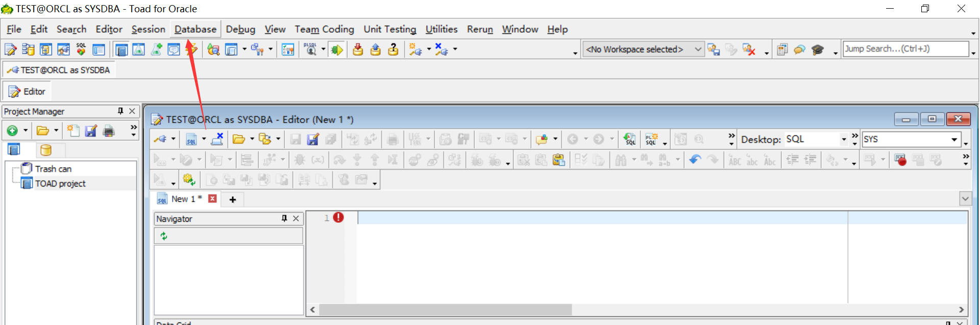Switch to the database cylinder tab in Project Manager

coord(46,150)
